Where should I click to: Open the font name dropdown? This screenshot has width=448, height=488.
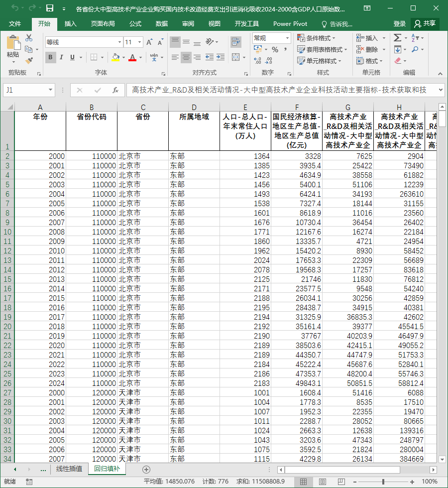coord(119,42)
